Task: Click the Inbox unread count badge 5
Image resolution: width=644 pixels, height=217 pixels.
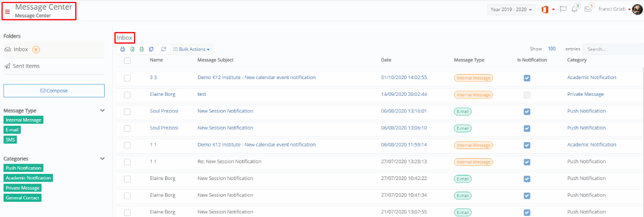Action: pos(36,50)
